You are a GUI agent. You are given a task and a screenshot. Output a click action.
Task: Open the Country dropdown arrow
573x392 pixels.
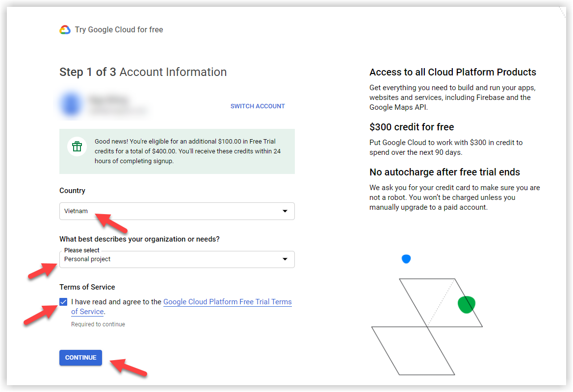tap(285, 211)
